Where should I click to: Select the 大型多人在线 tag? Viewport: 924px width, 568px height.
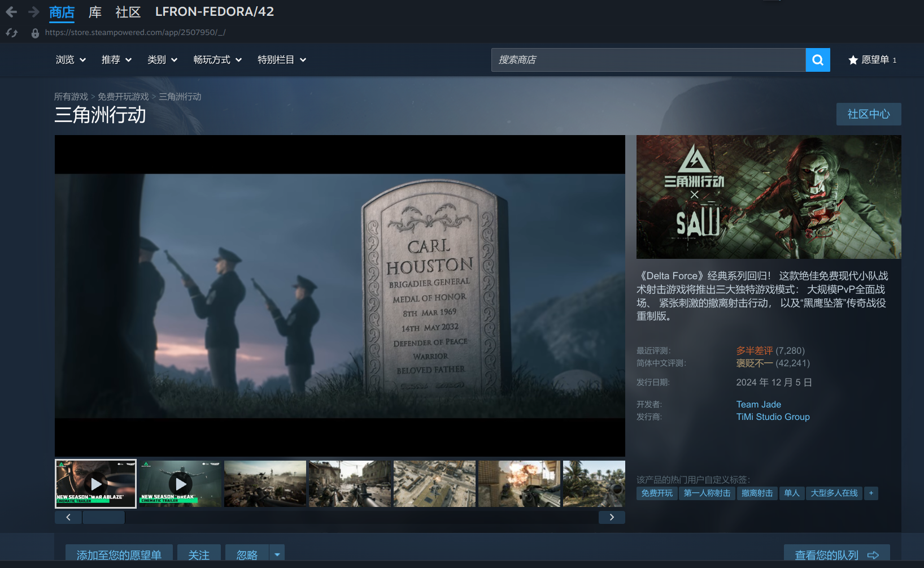pos(834,493)
